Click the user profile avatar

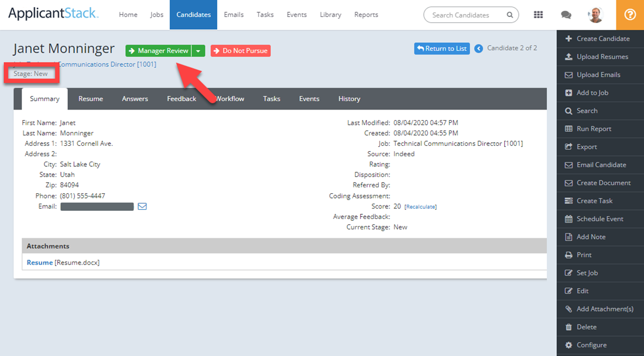(x=595, y=15)
